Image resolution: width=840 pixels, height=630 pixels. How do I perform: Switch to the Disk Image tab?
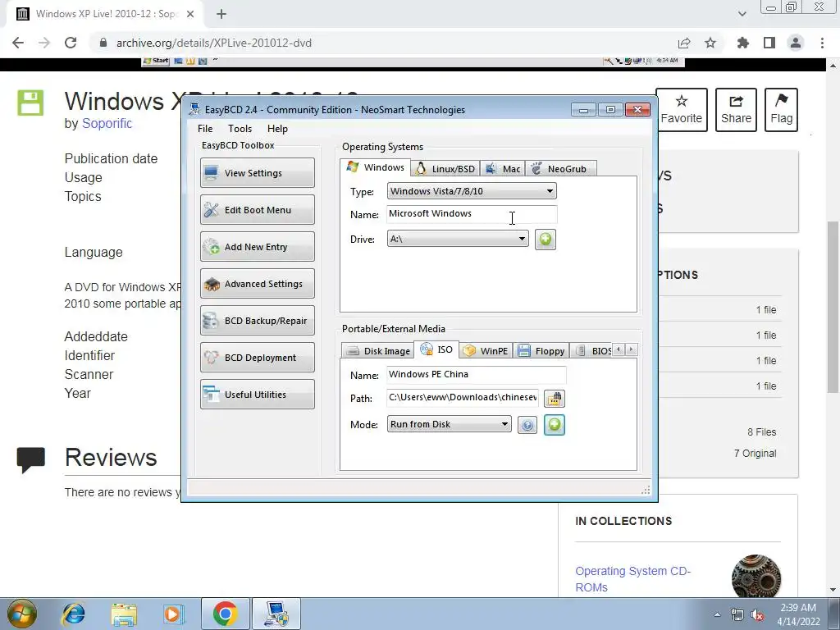tap(377, 351)
